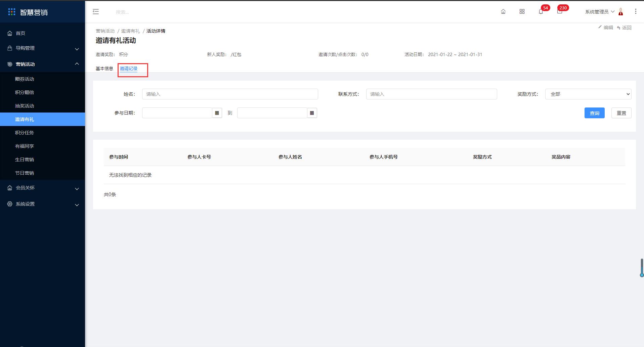
Task: Click the 返回 arrow icon
Action: pyautogui.click(x=618, y=28)
